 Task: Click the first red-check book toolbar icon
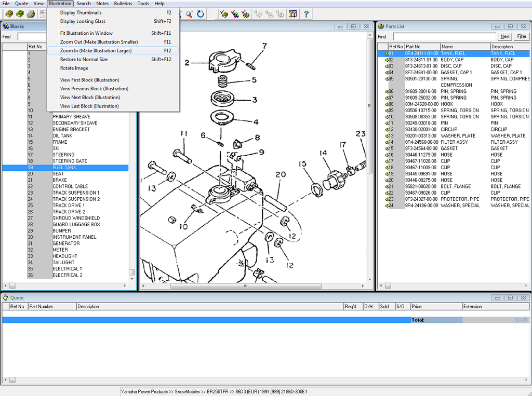224,14
